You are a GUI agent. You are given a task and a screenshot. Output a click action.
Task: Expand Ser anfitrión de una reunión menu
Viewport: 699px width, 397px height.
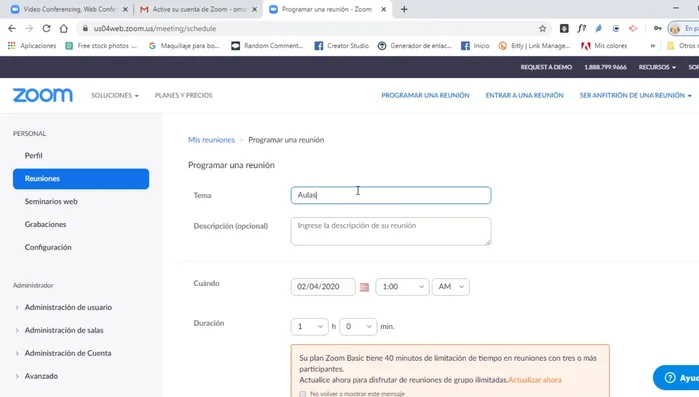click(635, 95)
